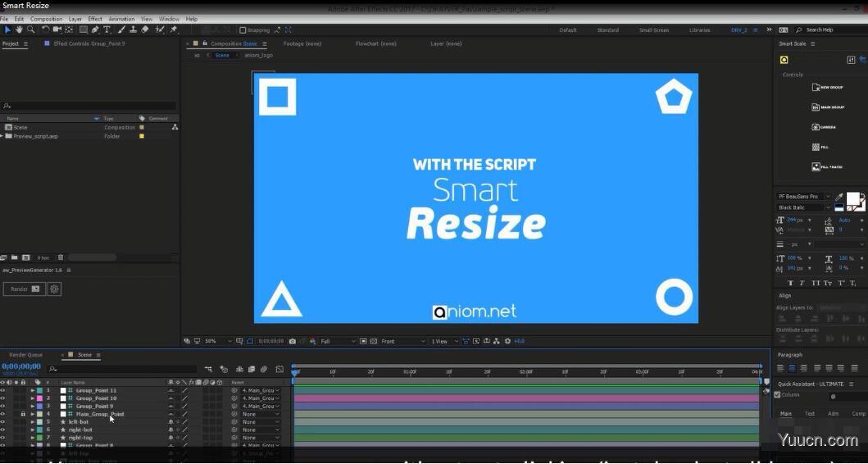Open the settings gear next to Render
Viewport: 868px width, 464px height.
pyautogui.click(x=54, y=289)
